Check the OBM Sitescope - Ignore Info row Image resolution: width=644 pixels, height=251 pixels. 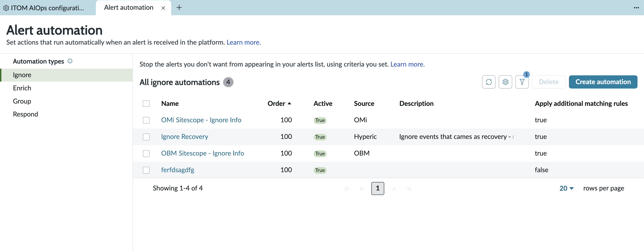(x=146, y=153)
